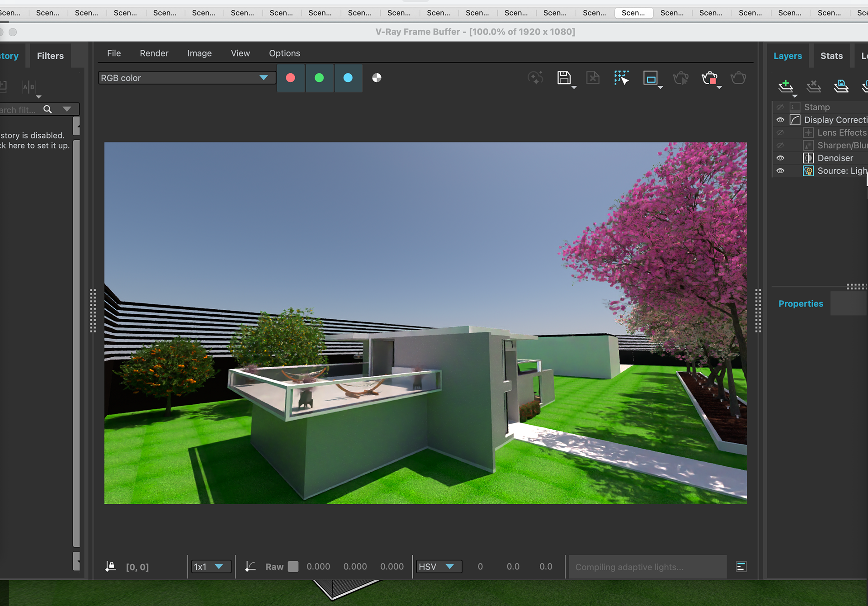This screenshot has height=606, width=868.
Task: Hide the Denoiser layer via eye icon
Action: [780, 158]
